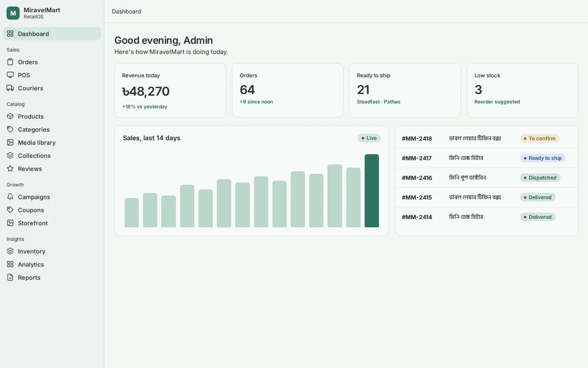
Task: Click the "+9 since noon" text
Action: 256,102
